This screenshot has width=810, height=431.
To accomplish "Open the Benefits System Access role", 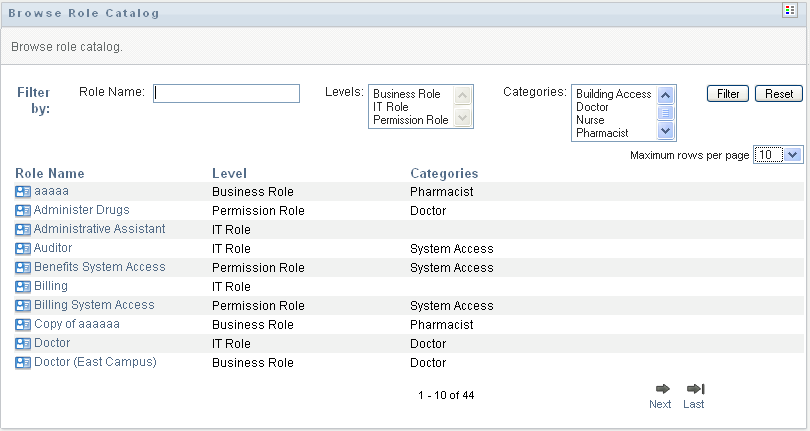I will pyautogui.click(x=99, y=267).
